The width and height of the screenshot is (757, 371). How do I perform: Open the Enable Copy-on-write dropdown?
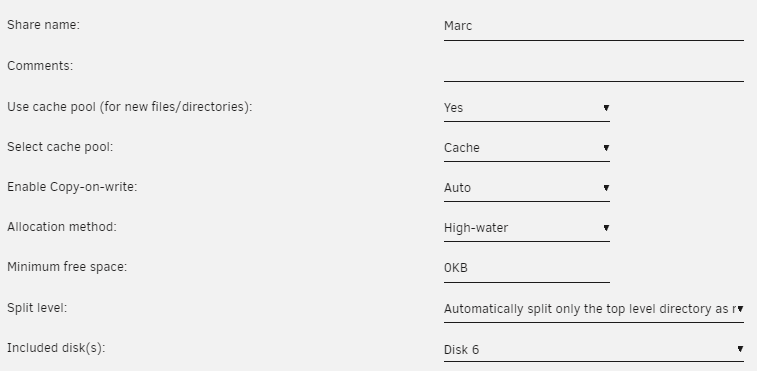coord(527,188)
